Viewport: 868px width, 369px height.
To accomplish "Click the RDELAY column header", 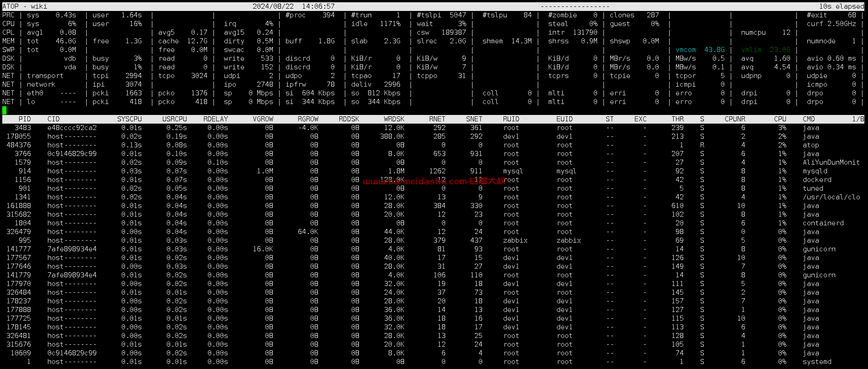I will [x=216, y=119].
